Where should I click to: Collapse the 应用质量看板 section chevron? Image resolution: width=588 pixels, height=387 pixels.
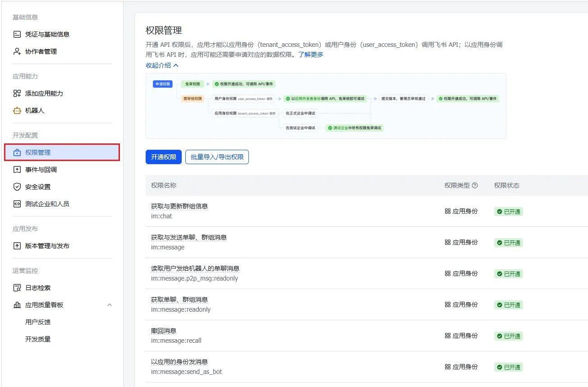(x=110, y=305)
